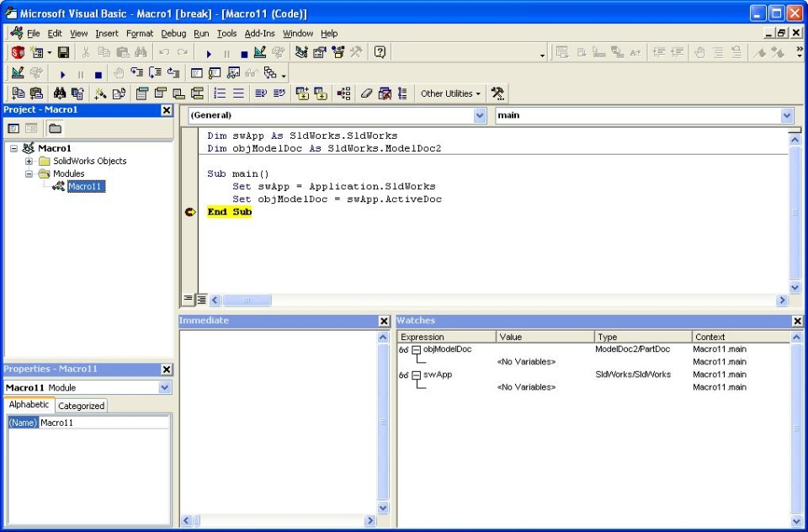The image size is (808, 532).
Task: Click the Immediate window vertical scrollbar thumb
Action: [x=383, y=422]
